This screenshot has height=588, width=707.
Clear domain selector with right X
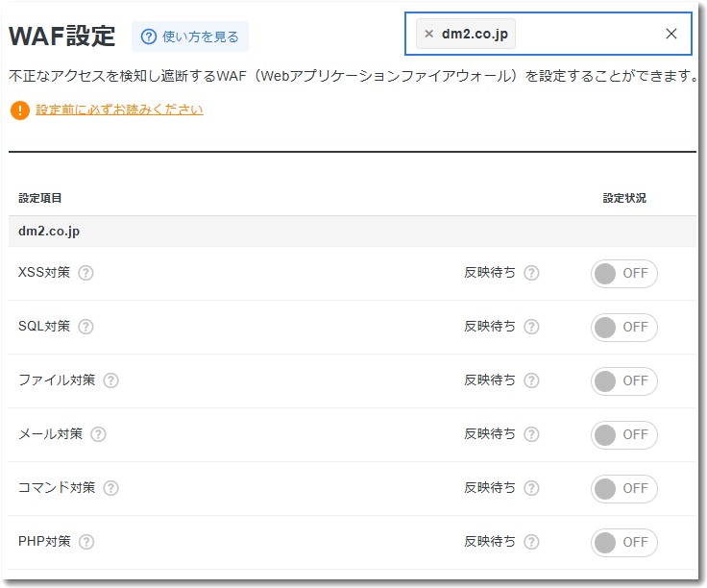click(671, 34)
